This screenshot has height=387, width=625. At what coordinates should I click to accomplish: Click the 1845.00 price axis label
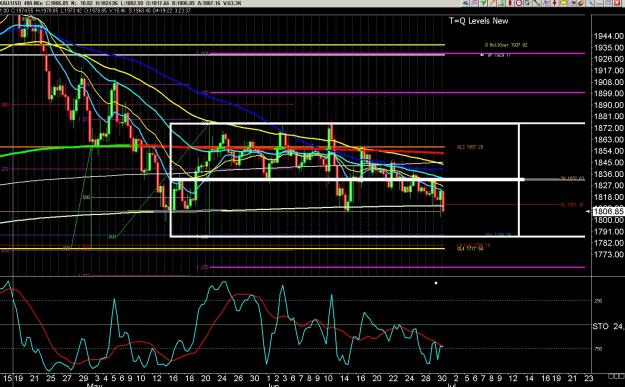coord(609,163)
